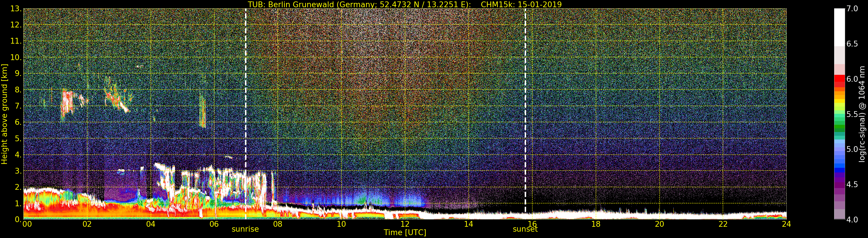Click the y-axis tick label 9.
Viewport: 868px width, 238px height.
[18, 73]
